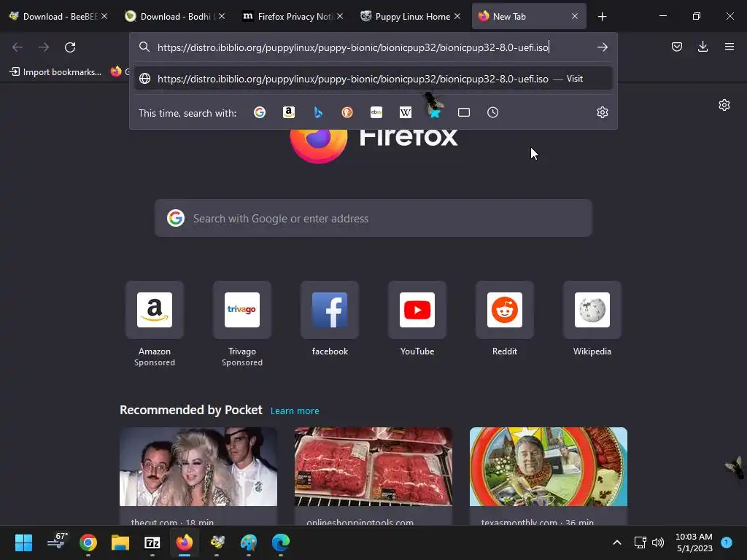Open onlineshoppingtools.com Pocket story image
This screenshot has height=560, width=747.
tap(373, 467)
